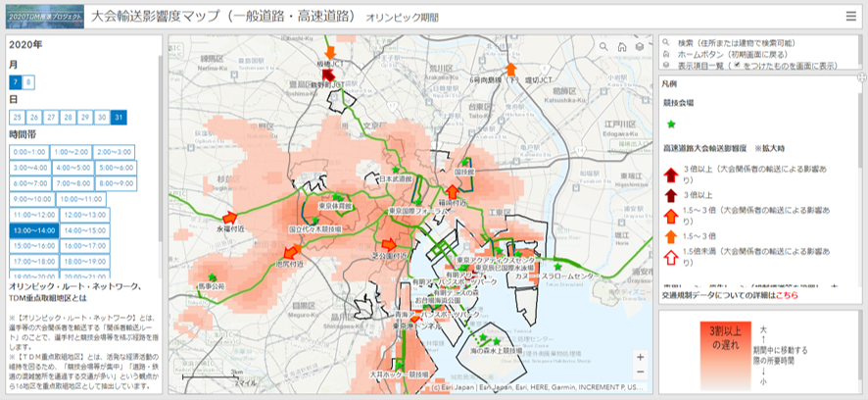Click the green star at スラロームセンター
This screenshot has height=400, width=868.
pos(558,266)
